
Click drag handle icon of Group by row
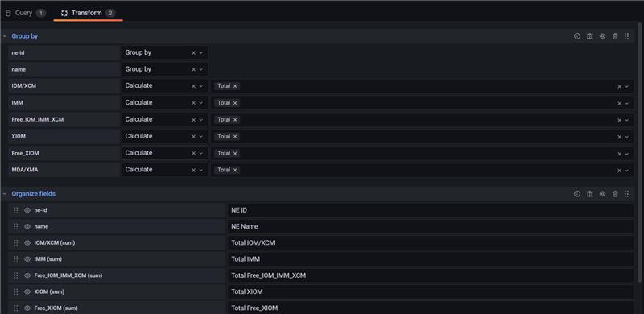tap(627, 36)
